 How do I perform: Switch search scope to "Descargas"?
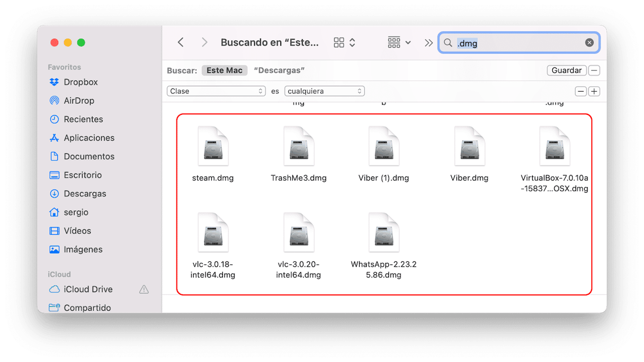[x=279, y=70]
